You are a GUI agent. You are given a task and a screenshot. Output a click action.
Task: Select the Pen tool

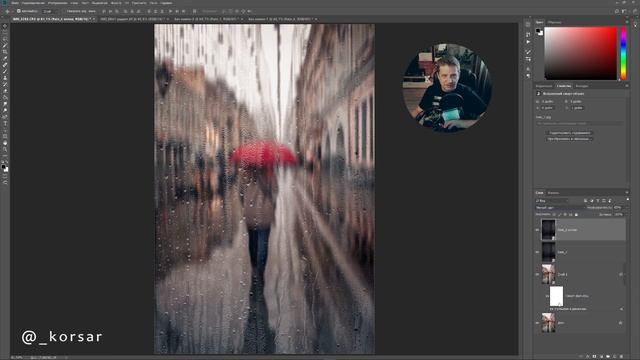[x=5, y=117]
